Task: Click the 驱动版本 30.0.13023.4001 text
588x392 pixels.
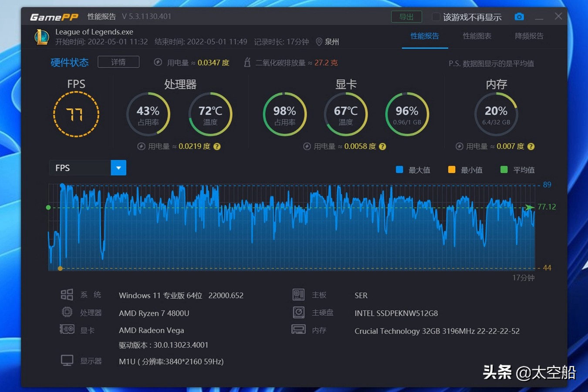Action: tap(164, 345)
